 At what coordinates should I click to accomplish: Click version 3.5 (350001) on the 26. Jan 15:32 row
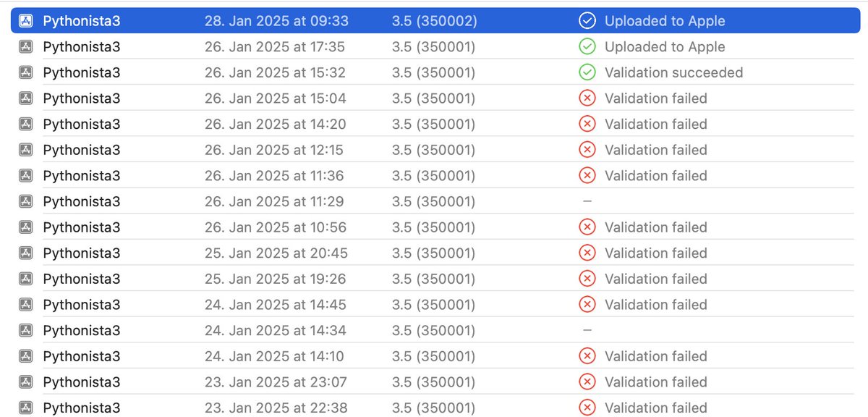[x=433, y=72]
